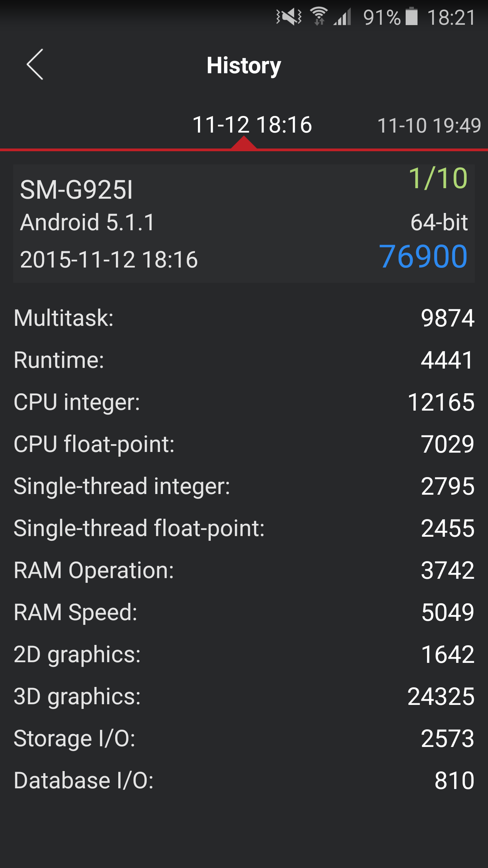The image size is (488, 868).
Task: Select the Multitask score row
Action: pos(244,318)
